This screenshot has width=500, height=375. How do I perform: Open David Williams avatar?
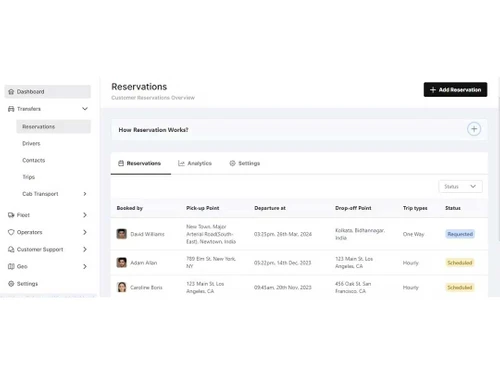coord(122,234)
